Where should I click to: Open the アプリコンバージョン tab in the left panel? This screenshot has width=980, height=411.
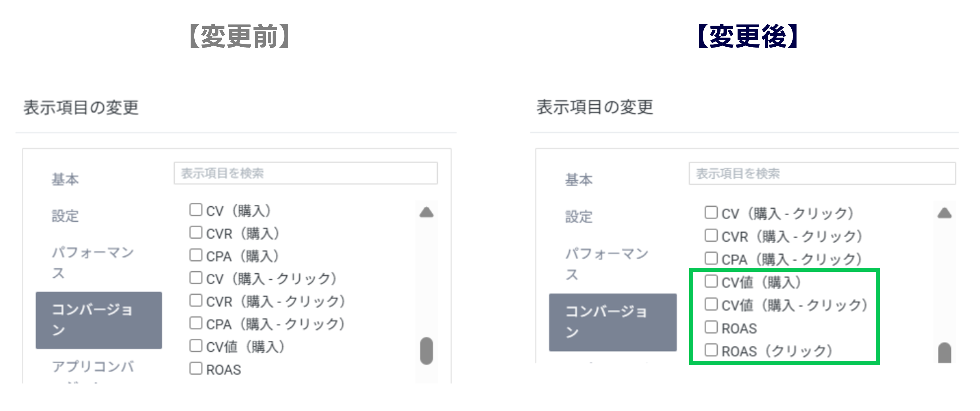coord(93,368)
